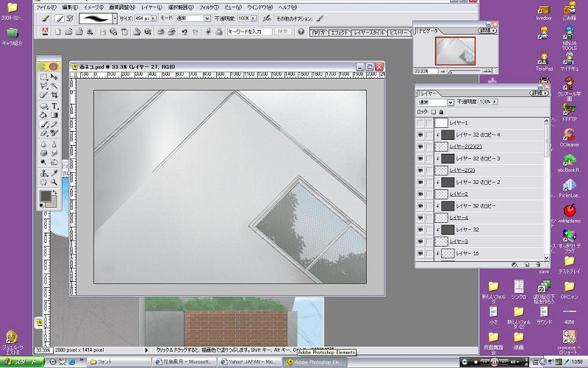Select the Eyedropper tool
This screenshot has width=588, height=368.
(x=54, y=173)
